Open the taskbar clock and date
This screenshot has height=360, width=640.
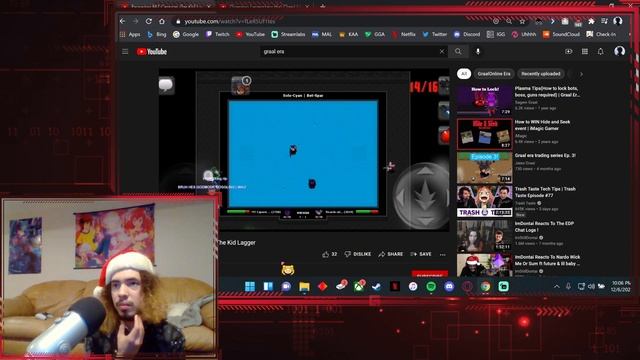coord(621,286)
